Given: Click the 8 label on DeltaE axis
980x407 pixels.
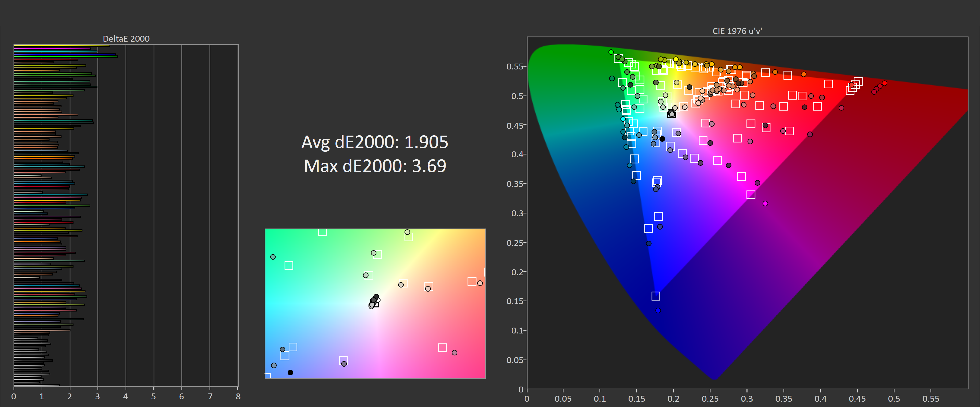Looking at the screenshot, I should point(238,396).
